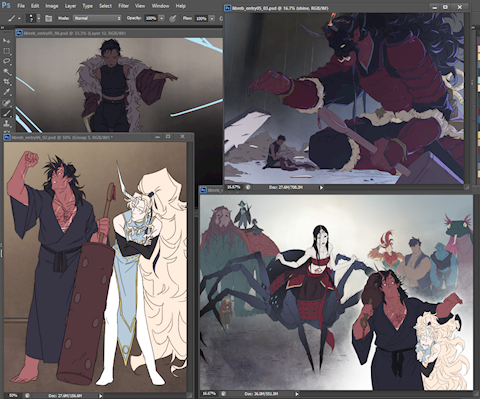
Task: Select the Clone Stamp tool
Action: (6, 124)
